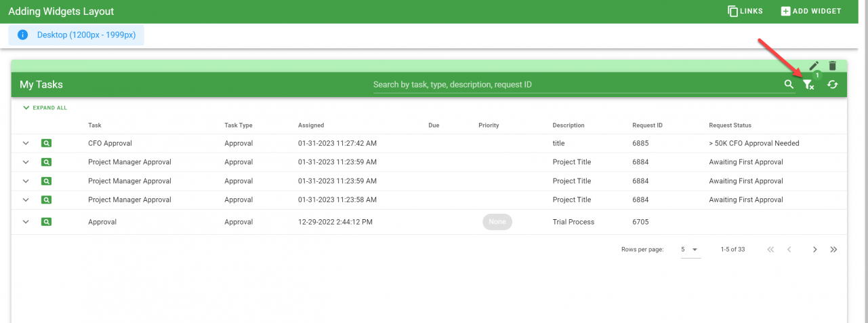The image size is (868, 323).
Task: Clear filters with the filter icon
Action: [808, 85]
